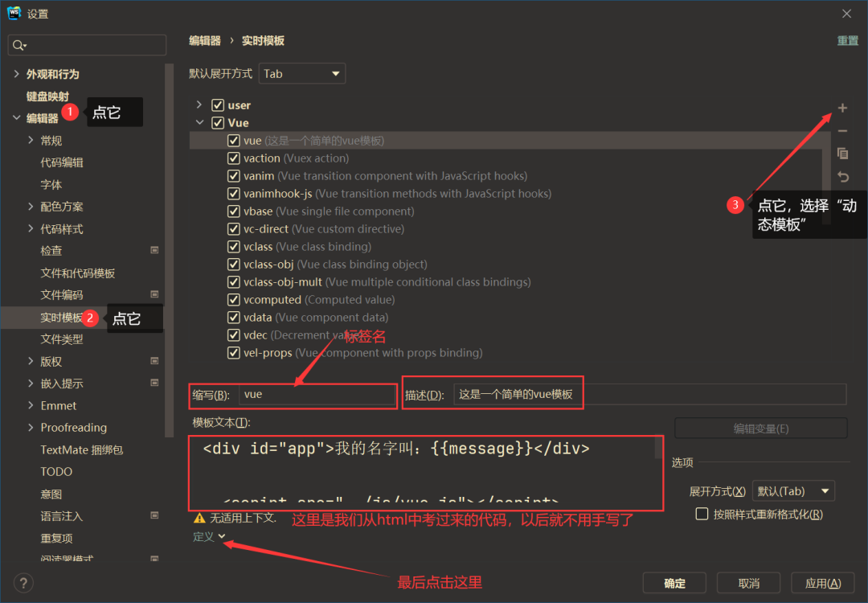Click the WebStorm logo in title bar
Image resolution: width=868 pixels, height=603 pixels.
14,14
